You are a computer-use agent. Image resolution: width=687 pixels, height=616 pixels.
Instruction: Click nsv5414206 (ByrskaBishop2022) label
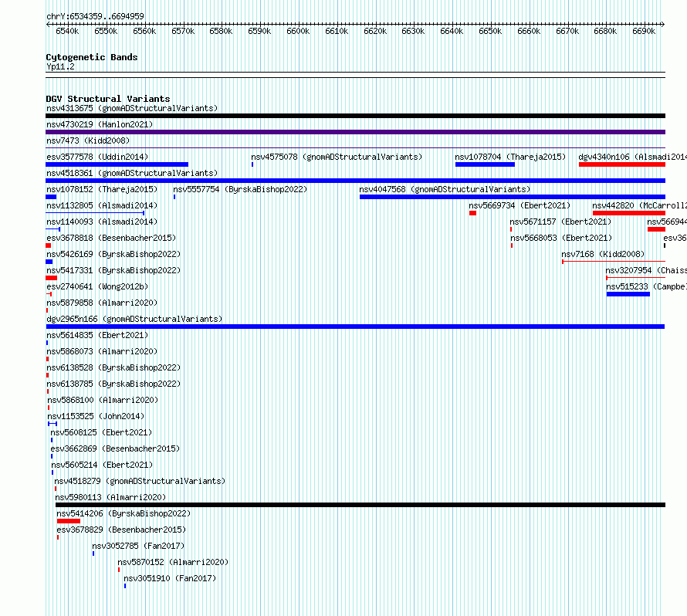click(x=124, y=513)
